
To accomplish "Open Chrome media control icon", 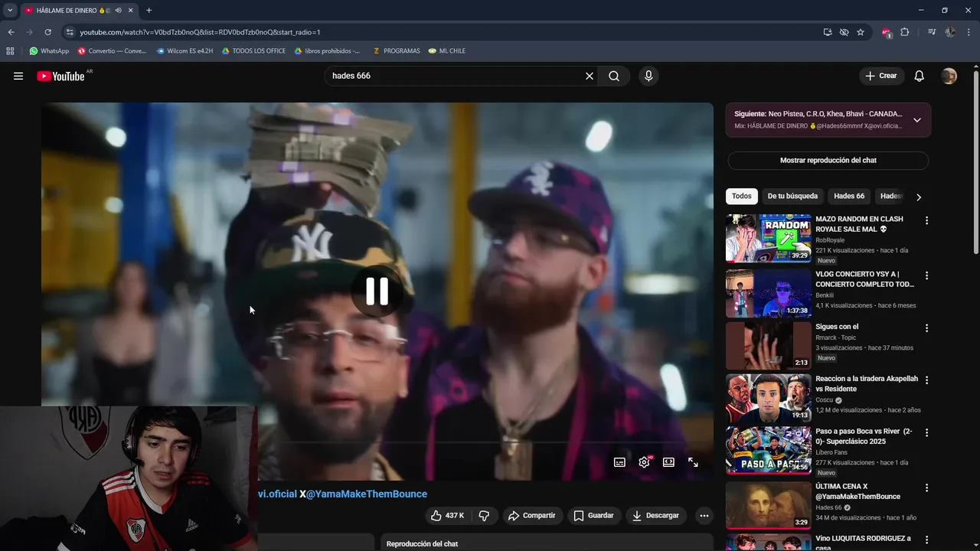I will point(932,32).
